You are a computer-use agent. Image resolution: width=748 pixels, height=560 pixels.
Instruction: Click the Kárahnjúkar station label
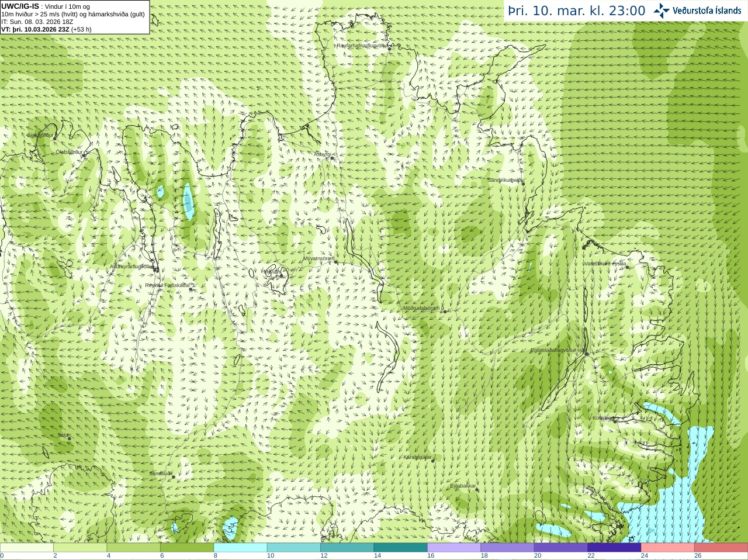coord(417,457)
